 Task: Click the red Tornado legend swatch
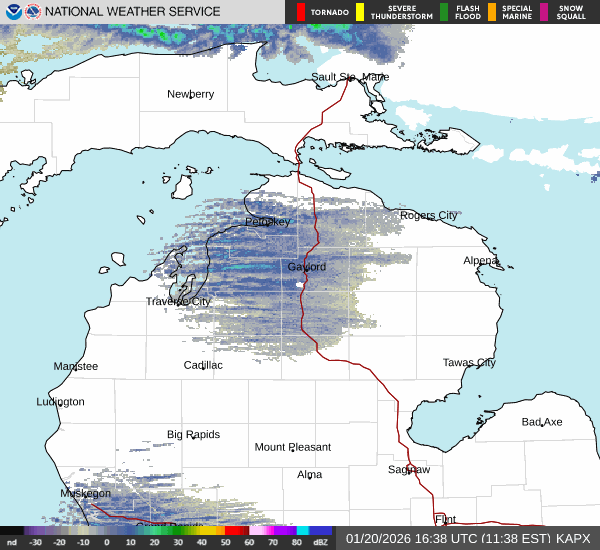[301, 12]
